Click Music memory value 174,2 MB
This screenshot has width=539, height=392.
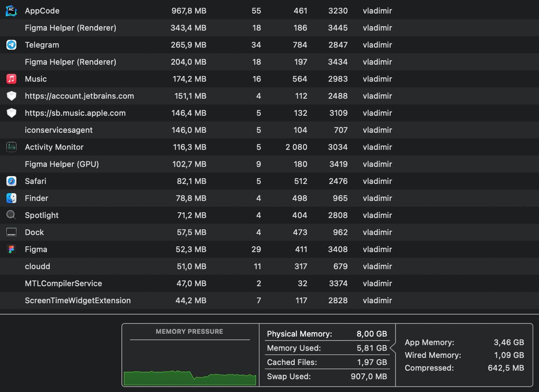[x=189, y=79]
